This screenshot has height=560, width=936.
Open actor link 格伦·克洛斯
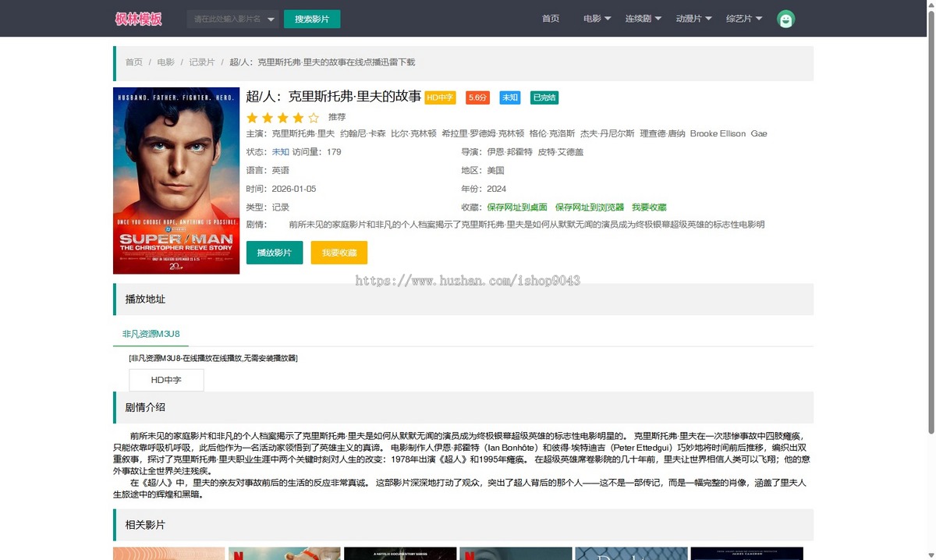coord(552,133)
